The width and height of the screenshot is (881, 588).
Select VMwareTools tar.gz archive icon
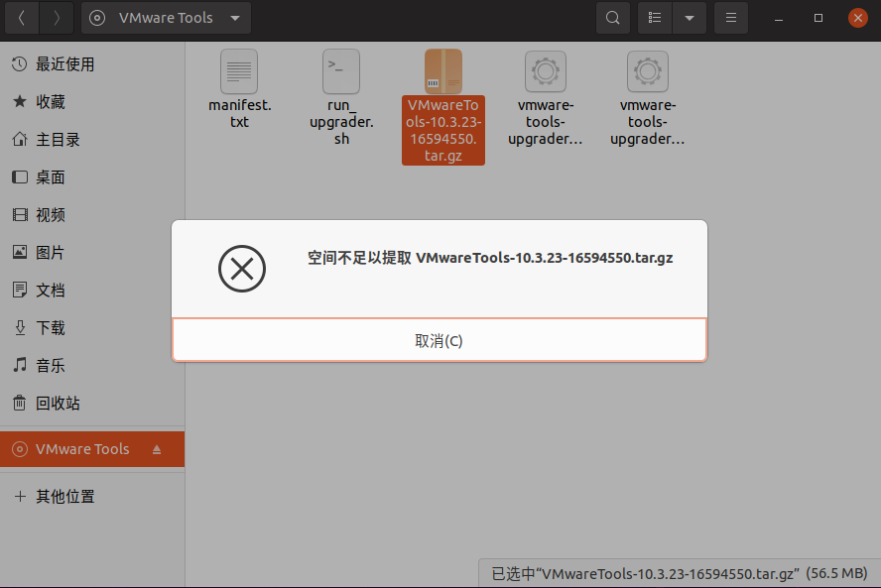tap(443, 71)
